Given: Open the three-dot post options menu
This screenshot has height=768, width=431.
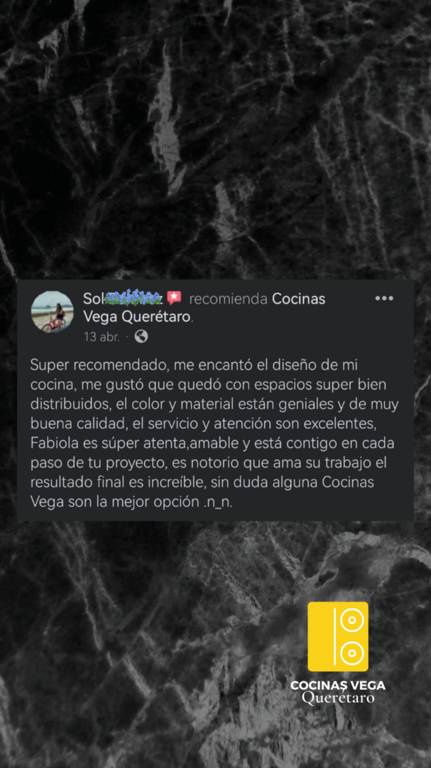Looking at the screenshot, I should (384, 298).
